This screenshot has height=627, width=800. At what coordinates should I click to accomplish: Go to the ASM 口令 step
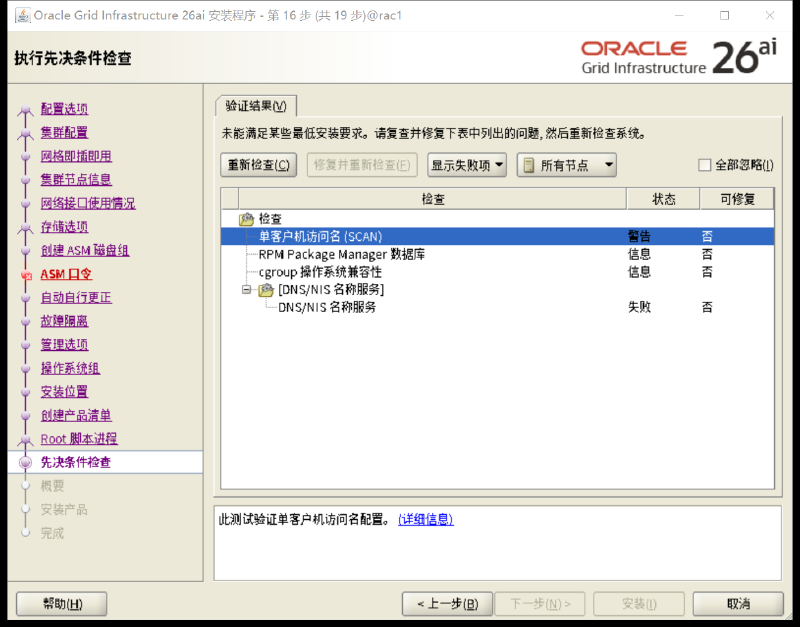coord(66,274)
